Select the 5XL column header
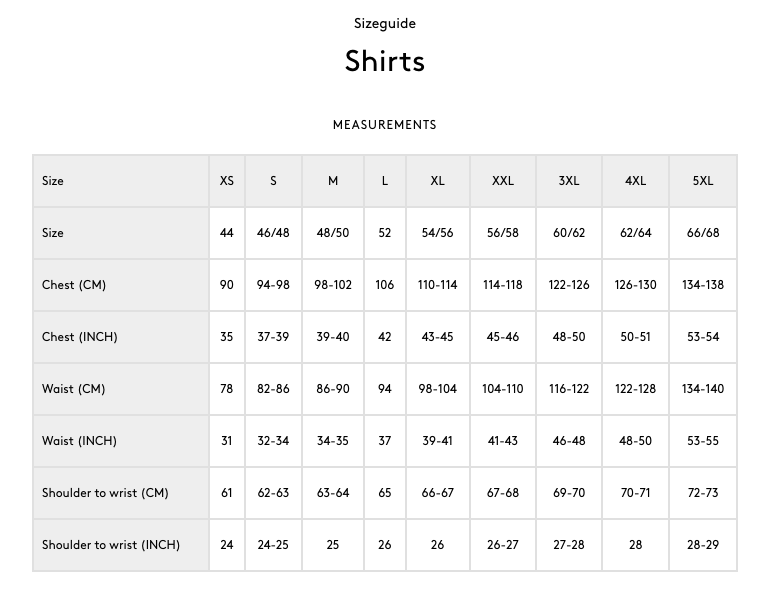Image resolution: width=777 pixels, height=609 pixels. 703,181
